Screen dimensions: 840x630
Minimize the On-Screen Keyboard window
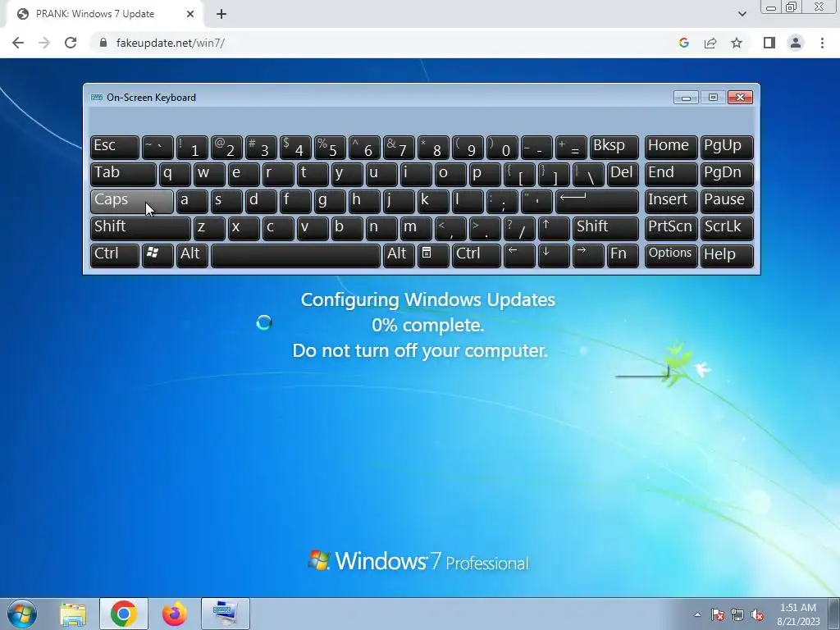click(686, 98)
